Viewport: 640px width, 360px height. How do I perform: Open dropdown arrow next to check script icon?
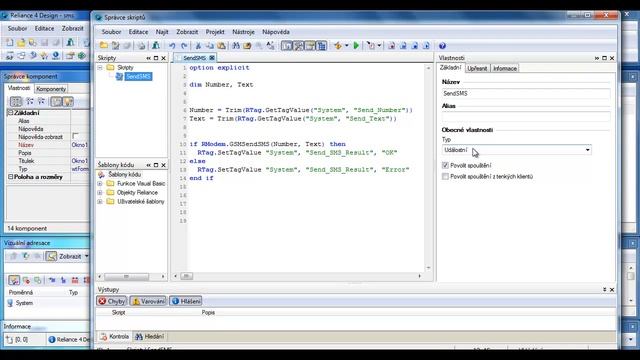click(347, 46)
